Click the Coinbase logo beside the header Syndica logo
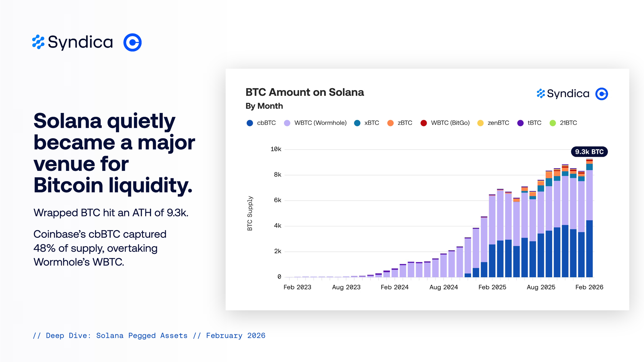The width and height of the screenshot is (644, 362). (x=132, y=42)
